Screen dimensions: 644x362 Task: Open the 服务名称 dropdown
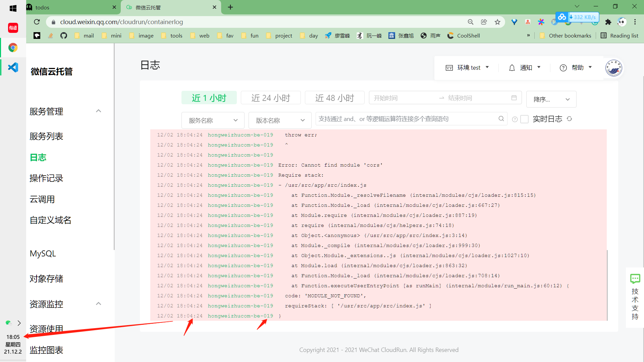pos(213,120)
